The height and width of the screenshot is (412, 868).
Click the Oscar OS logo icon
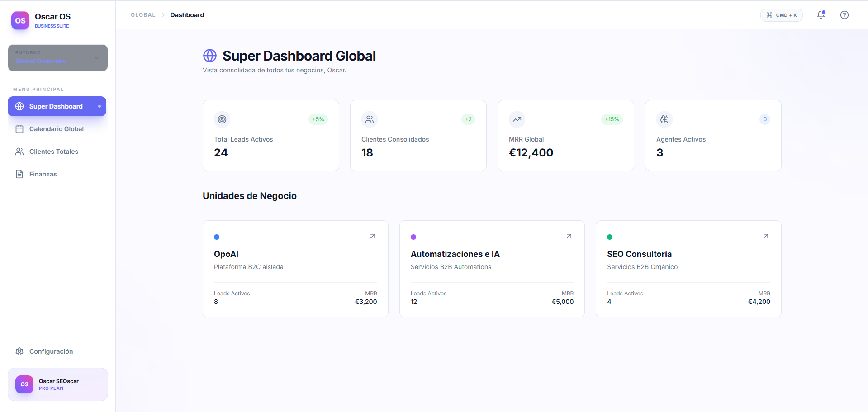coord(20,21)
